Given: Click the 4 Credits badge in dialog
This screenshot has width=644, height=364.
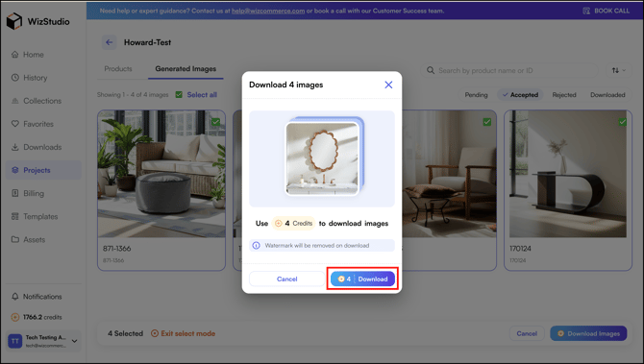Looking at the screenshot, I should click(x=294, y=223).
